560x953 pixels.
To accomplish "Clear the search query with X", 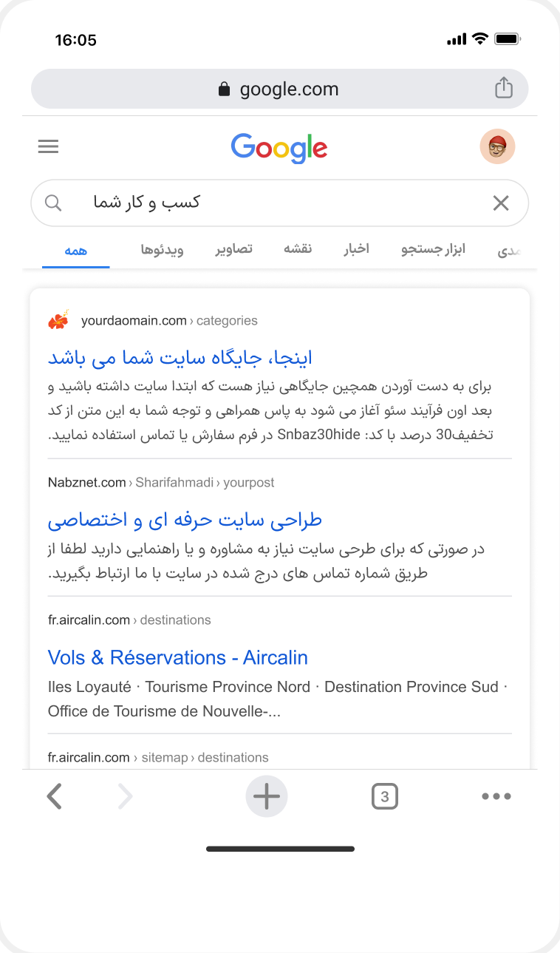I will (501, 203).
